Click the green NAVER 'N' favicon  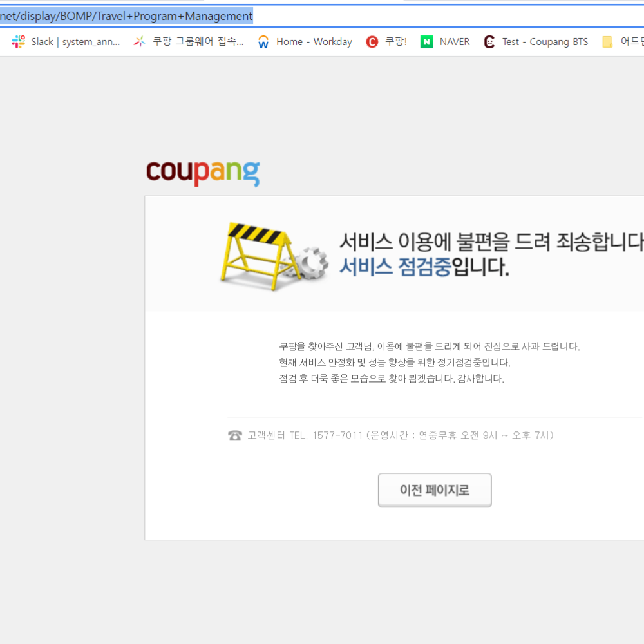(426, 42)
